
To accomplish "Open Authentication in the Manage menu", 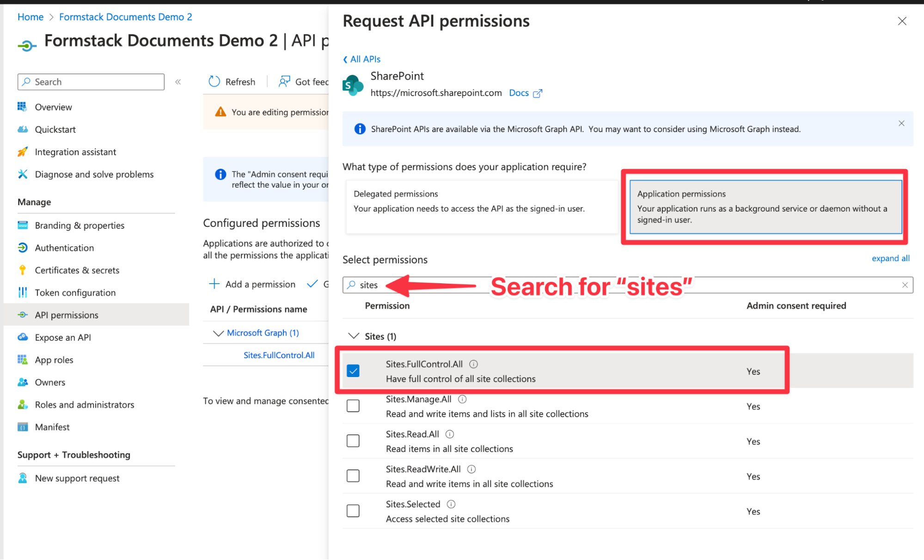I will [64, 248].
